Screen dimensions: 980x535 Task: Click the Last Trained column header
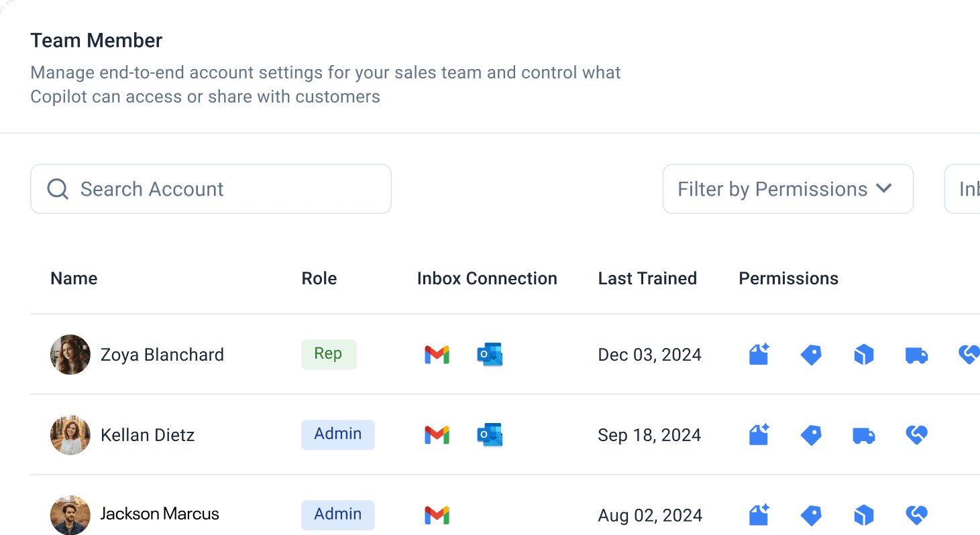[x=647, y=279]
